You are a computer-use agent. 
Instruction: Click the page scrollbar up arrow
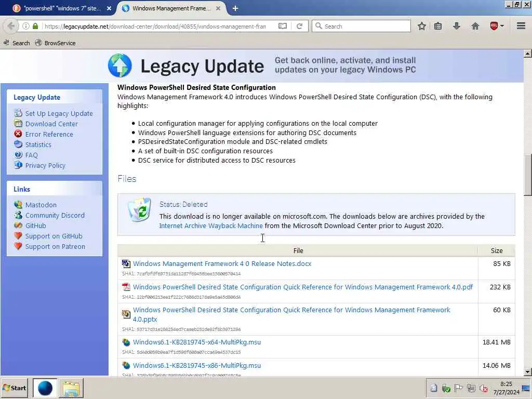click(527, 54)
